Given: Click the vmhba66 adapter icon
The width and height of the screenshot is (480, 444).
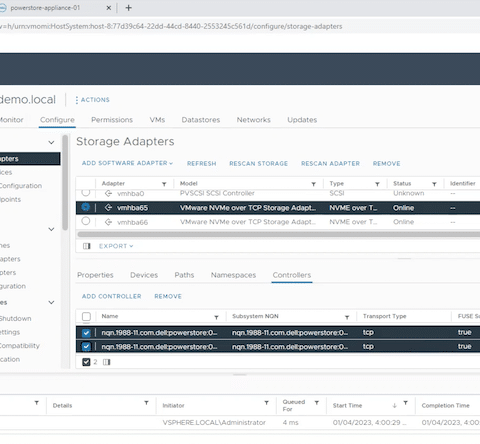Looking at the screenshot, I should [x=108, y=222].
